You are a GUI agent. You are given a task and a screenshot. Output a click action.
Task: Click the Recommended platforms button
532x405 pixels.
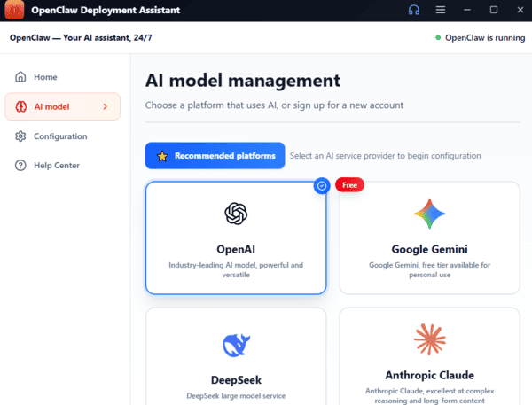pos(215,156)
